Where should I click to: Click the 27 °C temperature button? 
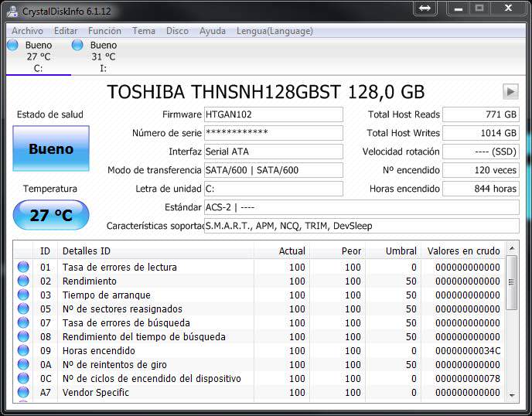click(x=51, y=215)
